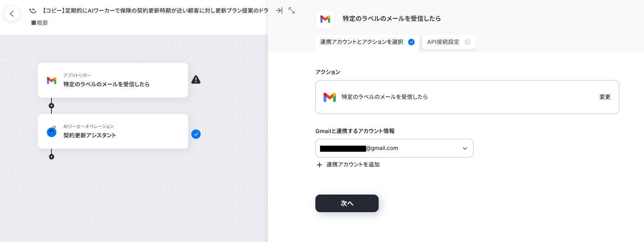This screenshot has height=242, width=644.
Task: Add a step below 契約更新アシスタント node
Action: pyautogui.click(x=51, y=157)
